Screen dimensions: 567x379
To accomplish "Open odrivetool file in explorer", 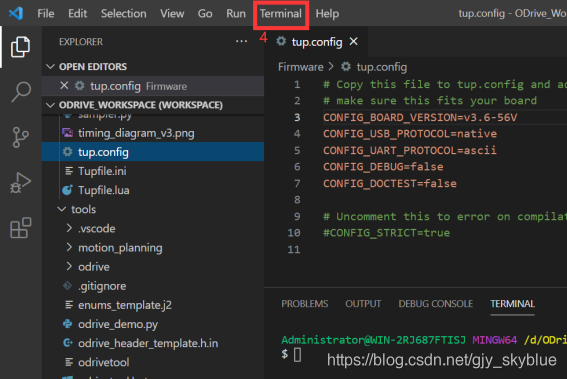I will click(x=104, y=362).
